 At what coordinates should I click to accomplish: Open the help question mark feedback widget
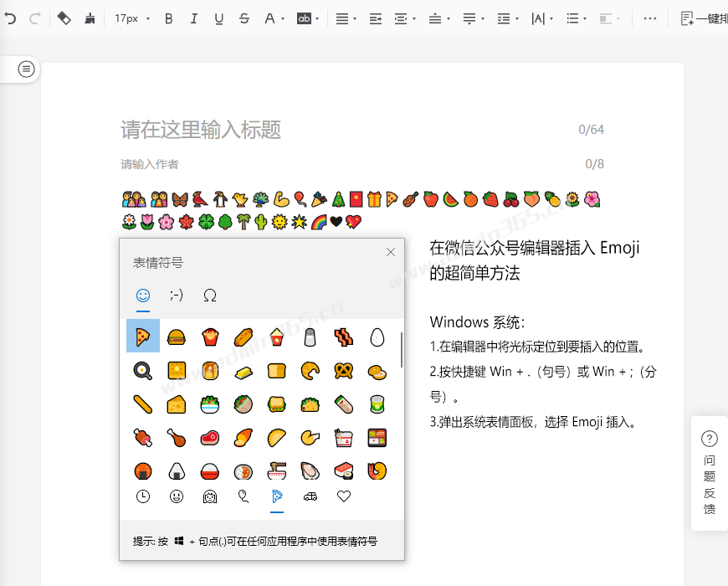[x=709, y=439]
